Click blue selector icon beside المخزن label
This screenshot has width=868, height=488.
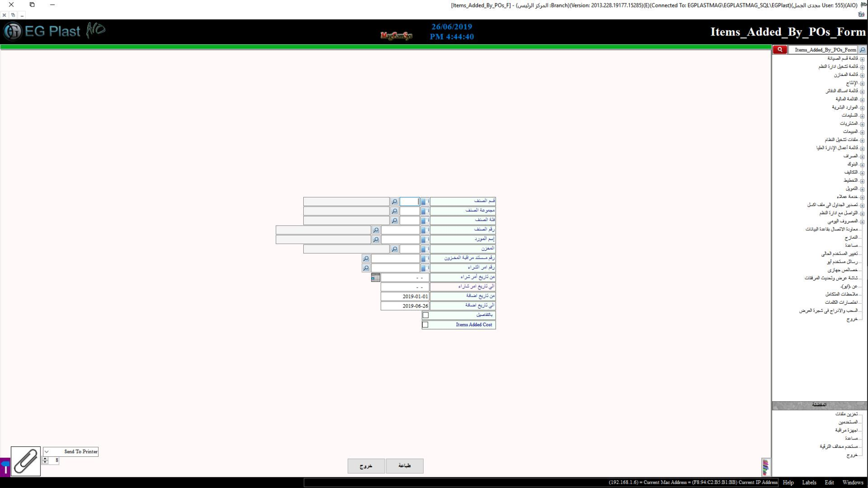424,249
